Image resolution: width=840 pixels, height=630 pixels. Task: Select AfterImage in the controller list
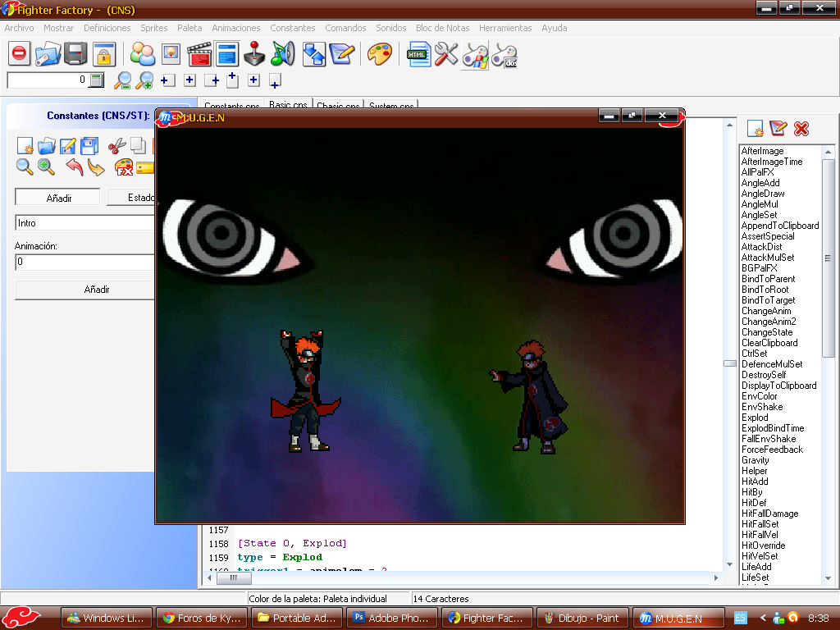click(762, 151)
